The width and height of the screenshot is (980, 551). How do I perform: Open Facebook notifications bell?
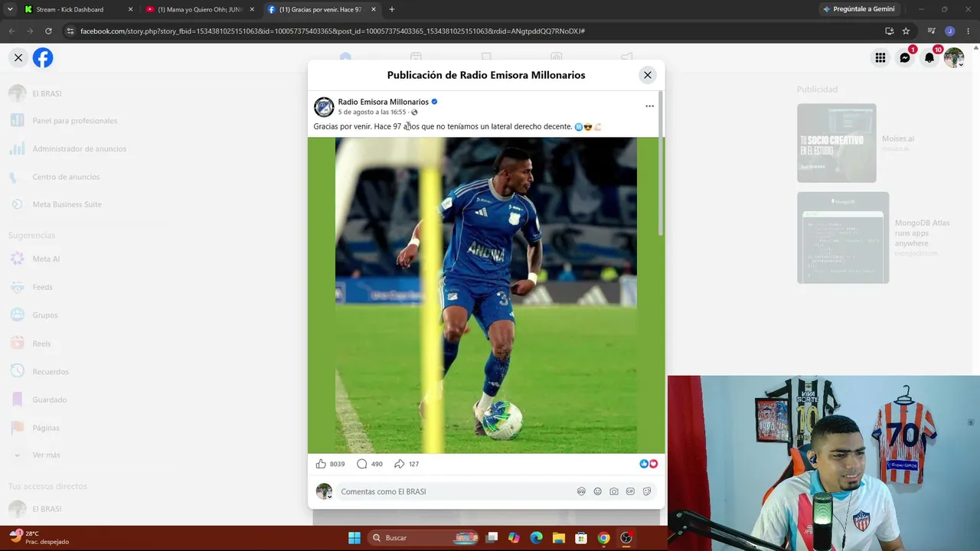click(x=929, y=57)
